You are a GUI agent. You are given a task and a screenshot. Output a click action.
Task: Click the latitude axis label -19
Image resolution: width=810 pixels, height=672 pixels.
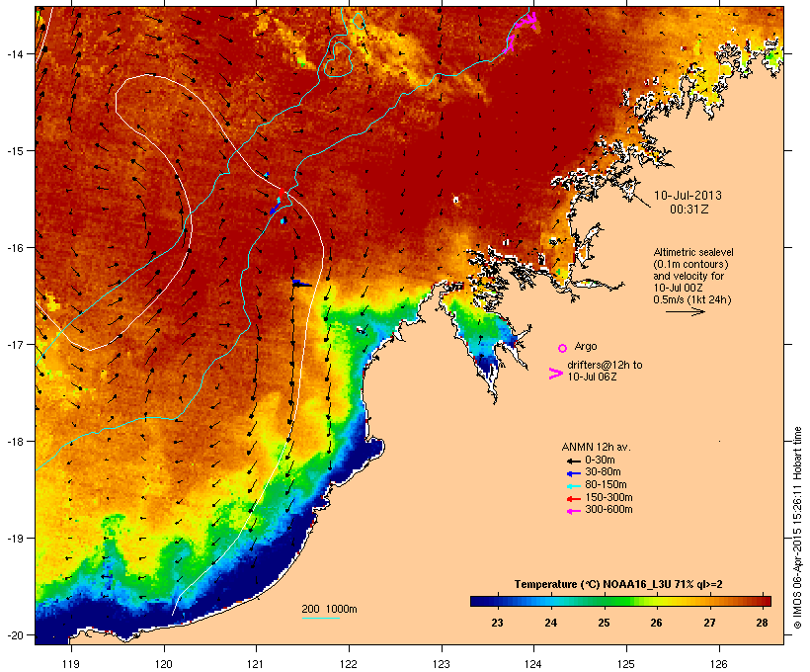click(x=15, y=539)
